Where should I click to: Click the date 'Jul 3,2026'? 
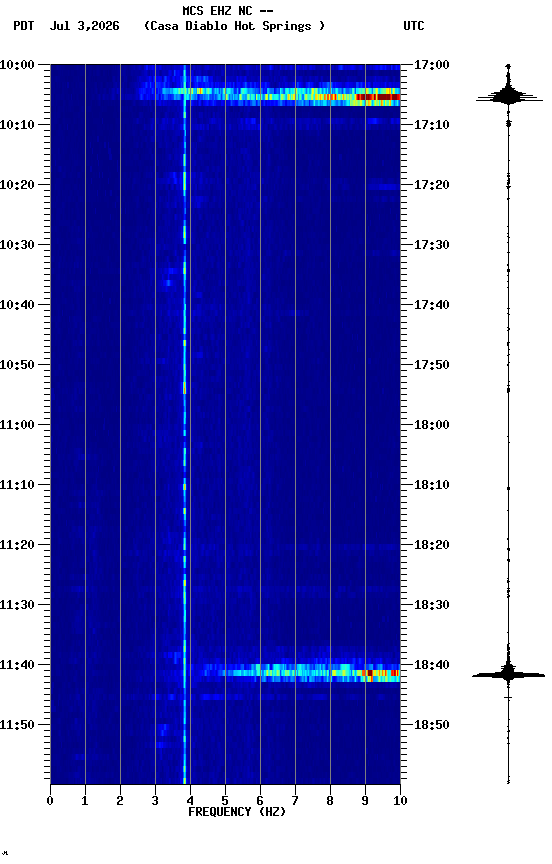click(x=84, y=26)
